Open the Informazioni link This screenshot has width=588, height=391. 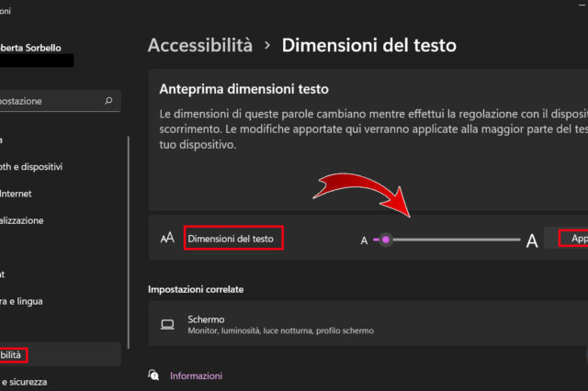(196, 375)
